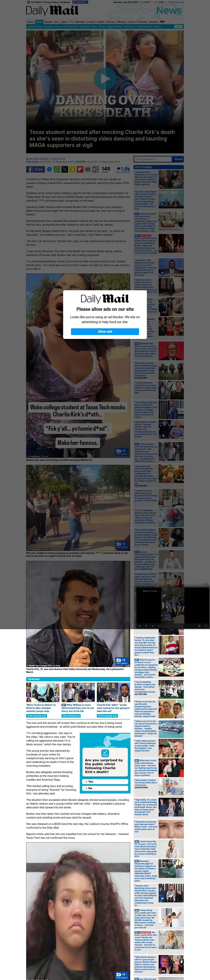Open more sharing options icon
210x980 pixels.
96,169
